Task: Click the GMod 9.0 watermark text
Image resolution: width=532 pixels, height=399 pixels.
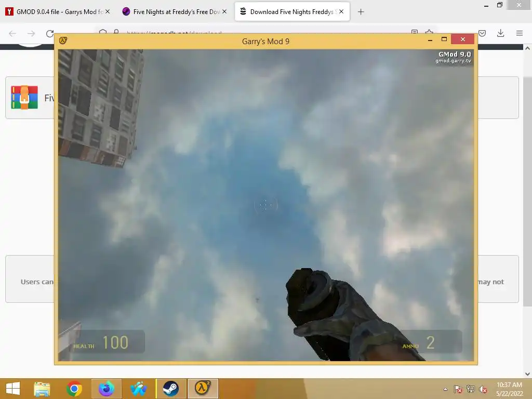Action: (455, 54)
